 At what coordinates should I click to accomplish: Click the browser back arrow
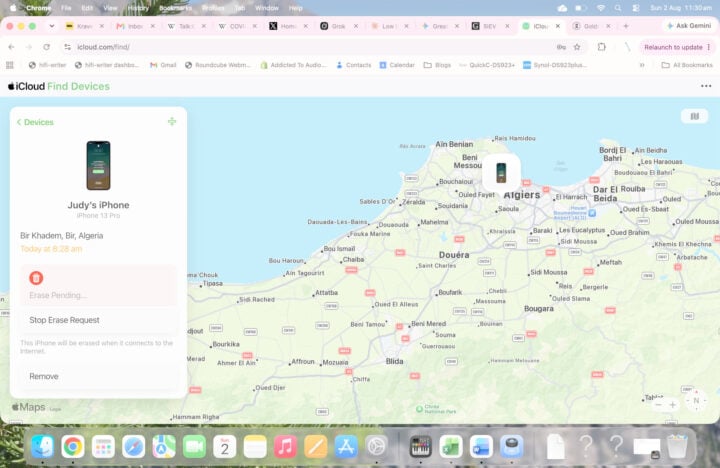tap(11, 47)
